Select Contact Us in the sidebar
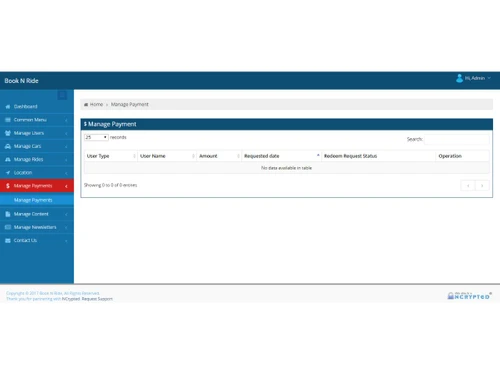The height and width of the screenshot is (375, 500). click(x=37, y=240)
